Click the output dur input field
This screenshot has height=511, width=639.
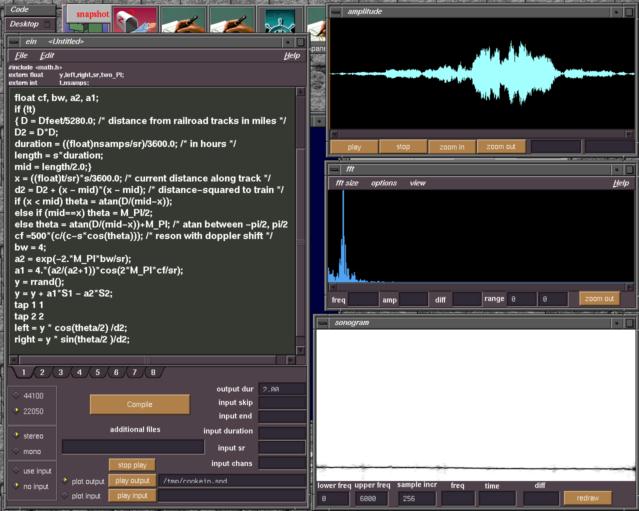click(281, 387)
